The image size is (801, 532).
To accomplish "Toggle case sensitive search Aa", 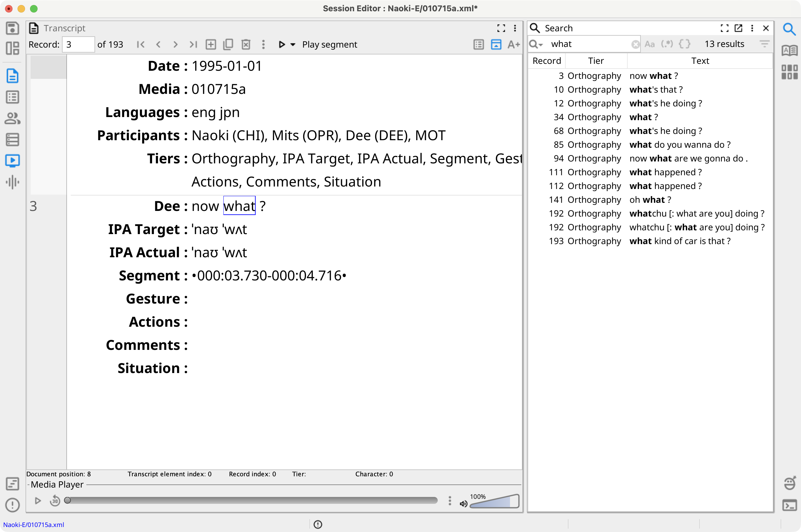I will (x=650, y=44).
